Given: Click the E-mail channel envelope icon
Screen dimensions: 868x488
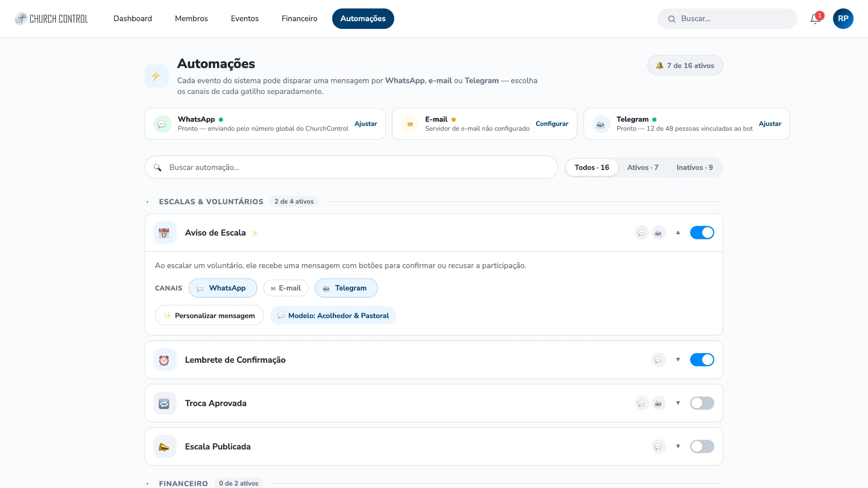Looking at the screenshot, I should 410,124.
